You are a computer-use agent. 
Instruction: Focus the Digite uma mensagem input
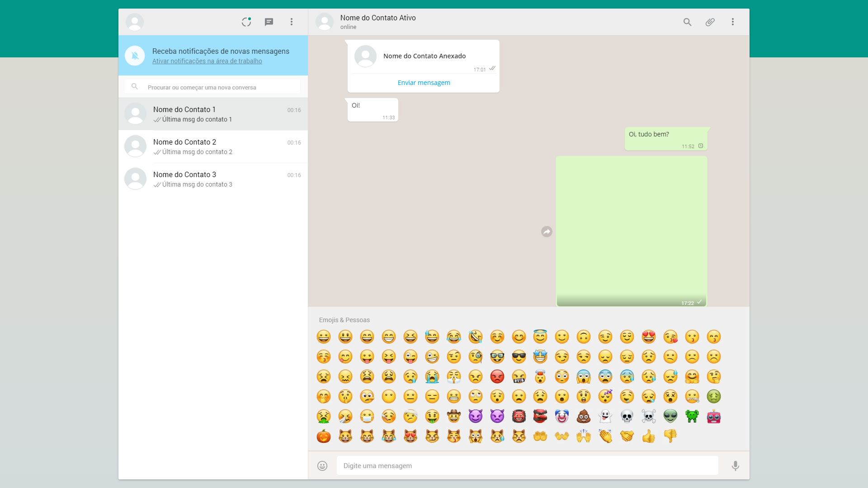coord(527,465)
